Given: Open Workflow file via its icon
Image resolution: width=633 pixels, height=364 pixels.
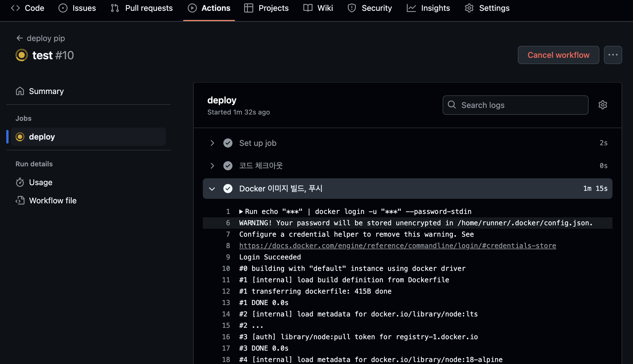Looking at the screenshot, I should (x=20, y=201).
